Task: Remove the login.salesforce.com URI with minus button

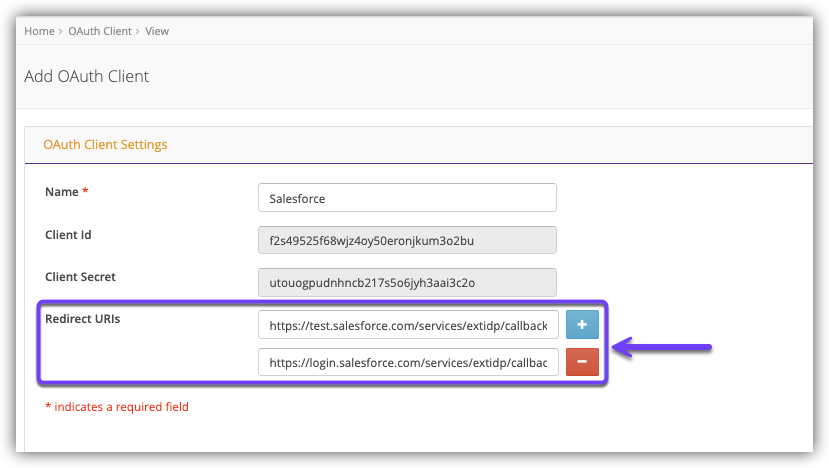Action: (x=582, y=361)
